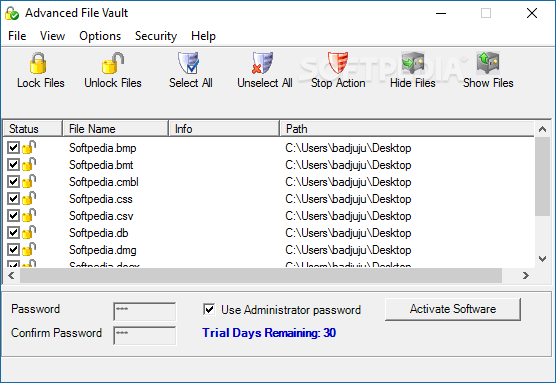Disable Use Administrator password checkbox
Viewport: 556px width, 383px height.
[x=209, y=309]
